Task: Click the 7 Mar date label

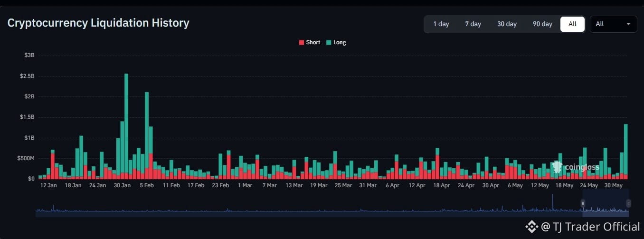Action: tap(269, 185)
